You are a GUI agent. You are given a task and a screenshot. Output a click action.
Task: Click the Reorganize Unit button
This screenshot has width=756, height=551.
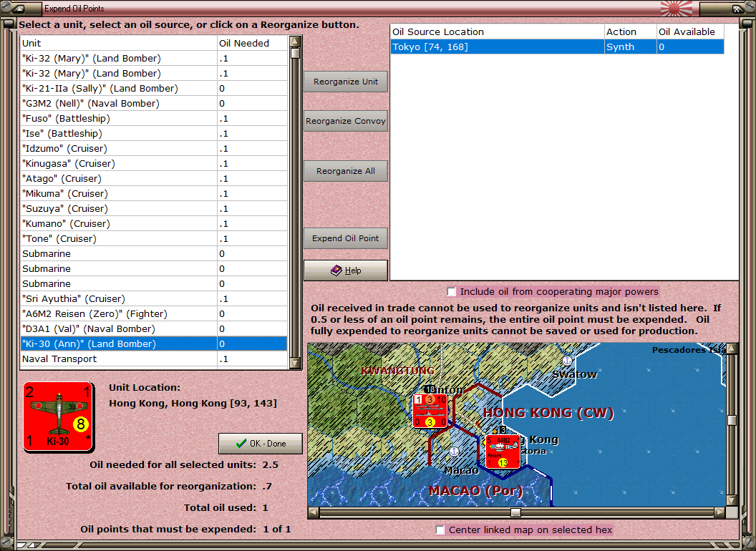tap(346, 82)
